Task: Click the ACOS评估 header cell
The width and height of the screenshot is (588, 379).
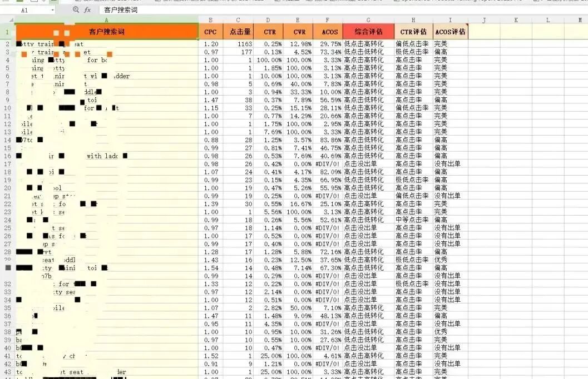Action: [x=450, y=32]
